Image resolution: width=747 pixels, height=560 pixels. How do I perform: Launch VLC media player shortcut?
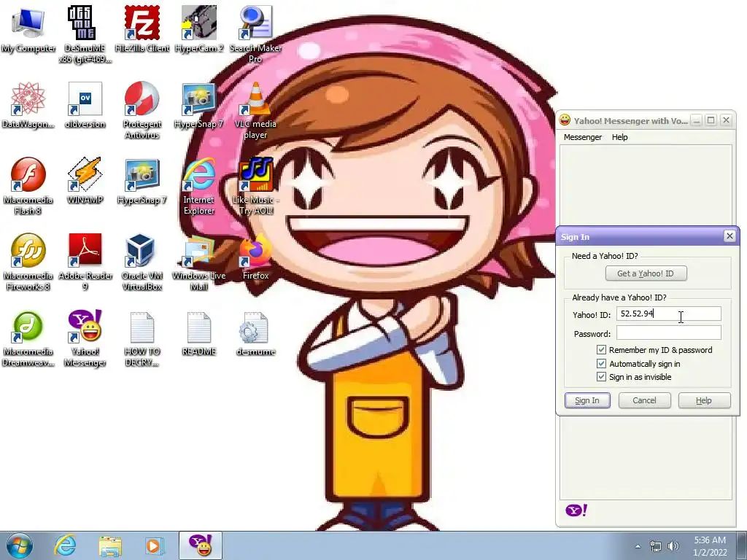click(x=255, y=111)
